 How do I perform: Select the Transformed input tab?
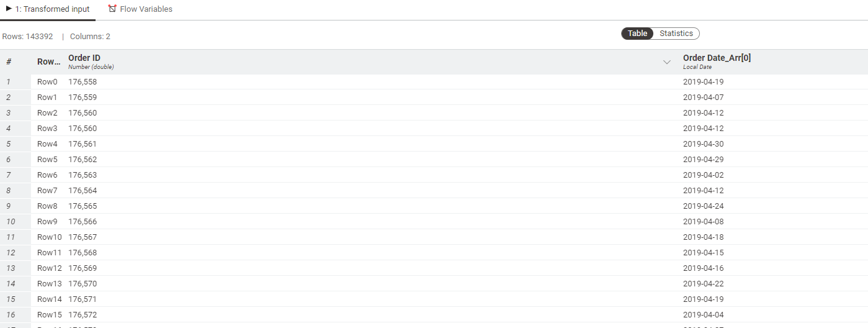(x=48, y=9)
